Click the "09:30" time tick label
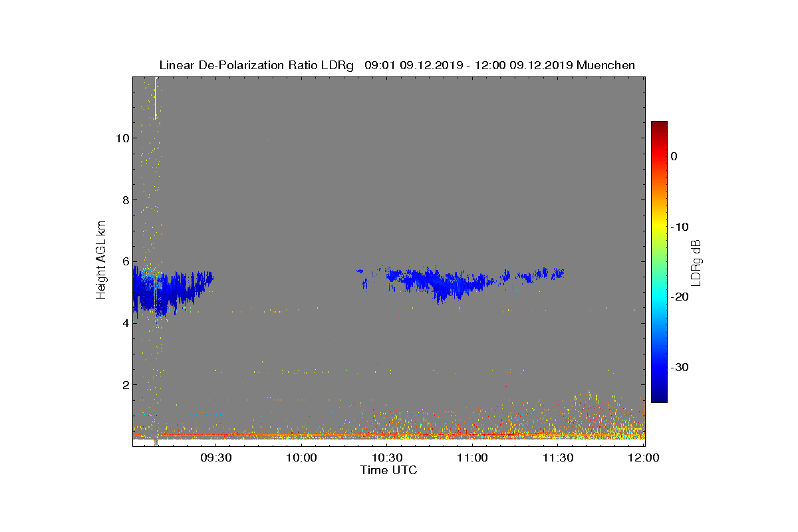 (x=215, y=458)
